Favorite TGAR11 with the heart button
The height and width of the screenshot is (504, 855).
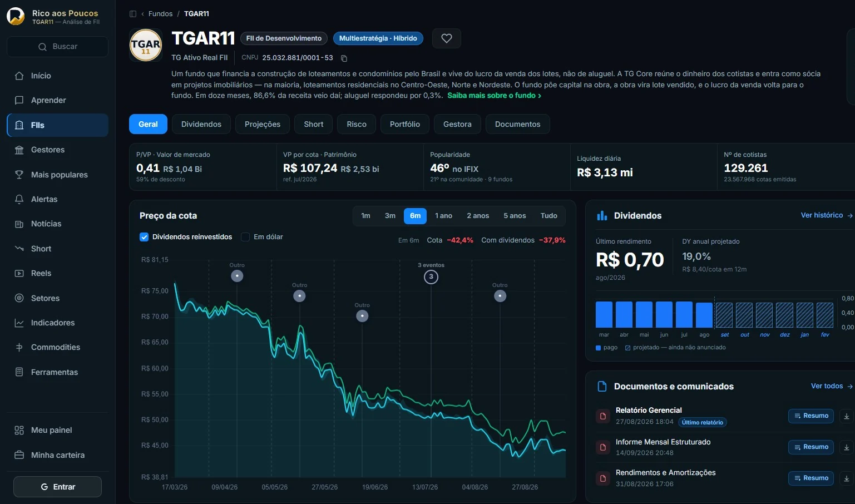click(x=447, y=38)
